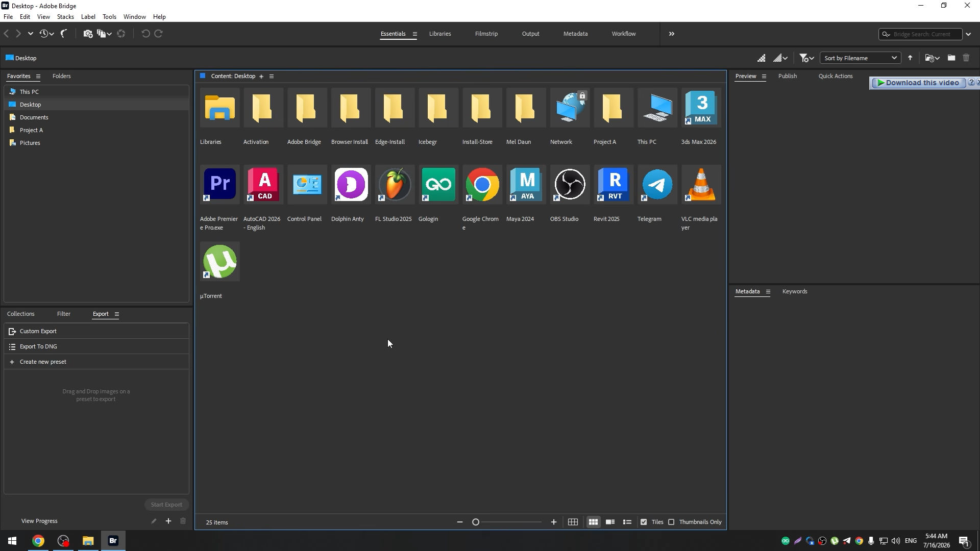
Task: Open the Favorites panel menu
Action: pyautogui.click(x=38, y=77)
